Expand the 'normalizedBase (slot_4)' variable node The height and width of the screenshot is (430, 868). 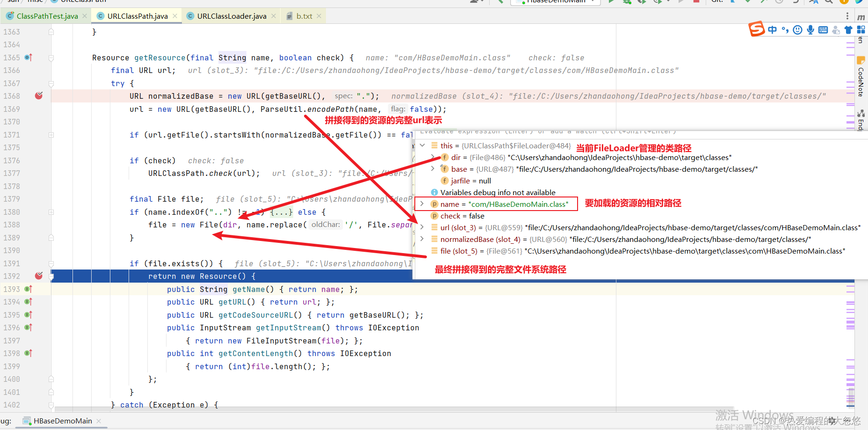point(422,239)
